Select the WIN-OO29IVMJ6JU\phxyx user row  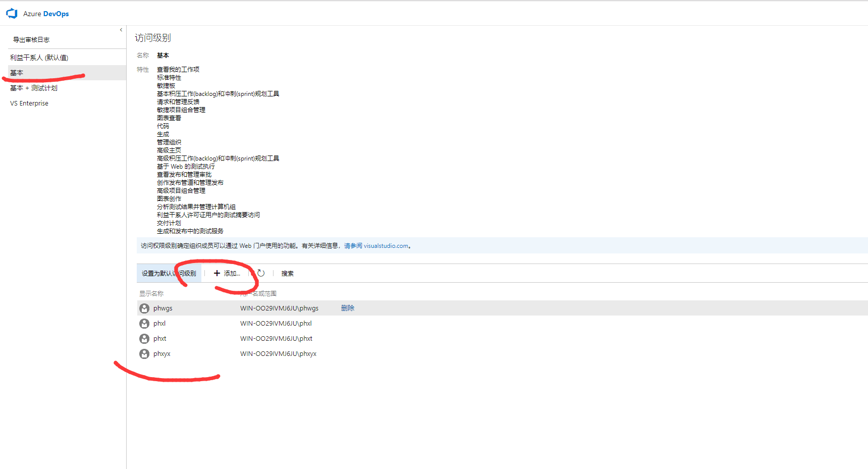click(x=278, y=354)
